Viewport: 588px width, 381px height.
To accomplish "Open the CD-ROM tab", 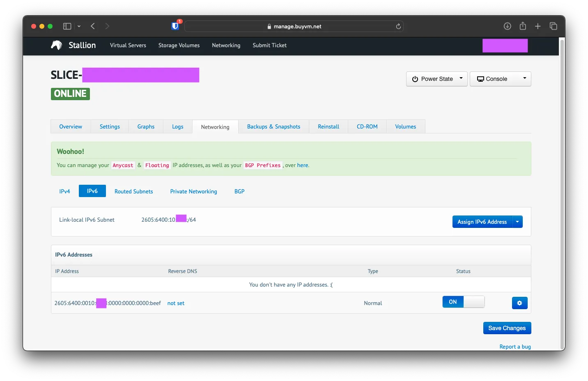I will pos(367,126).
